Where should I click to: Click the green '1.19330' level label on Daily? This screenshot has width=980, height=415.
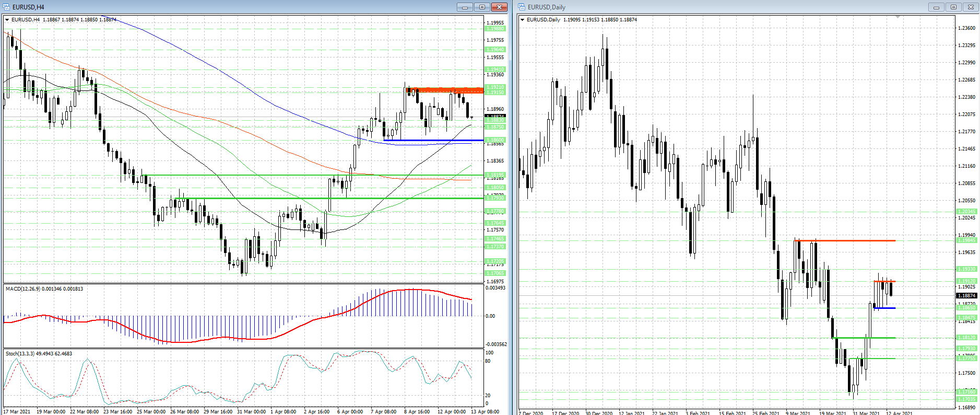[966, 269]
